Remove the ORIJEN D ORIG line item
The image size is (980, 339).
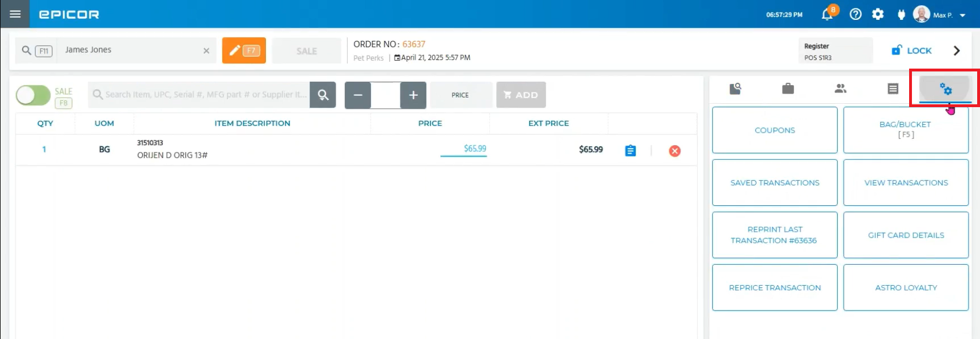674,151
